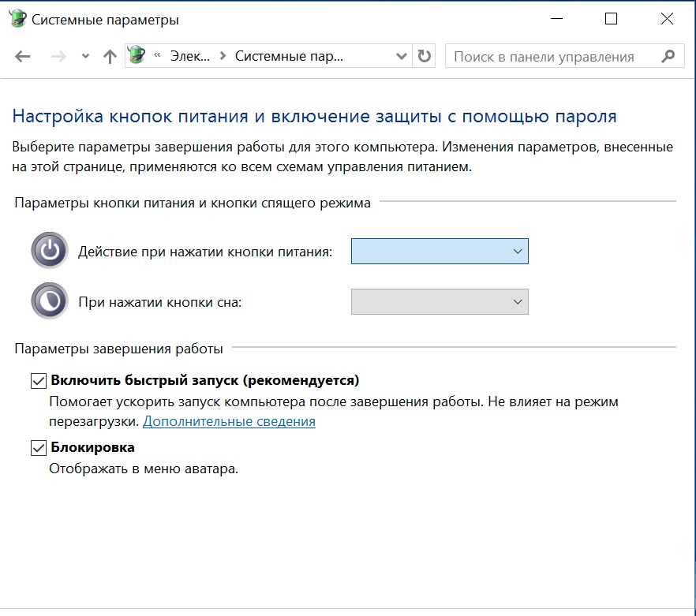Open the Дополнительные сведения link
The width and height of the screenshot is (696, 616).
229,422
